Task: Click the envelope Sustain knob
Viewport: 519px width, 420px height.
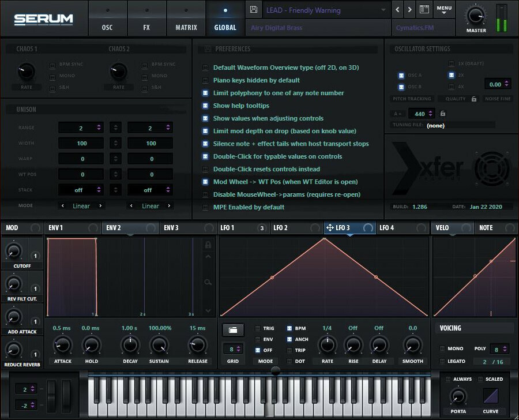Action: 159,345
